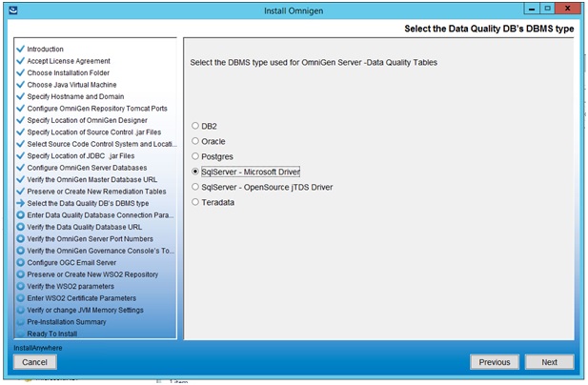Click circle icon beside Verify the OmniGen Server Port Numbers
Screen dimensions: 588x385
pos(20,239)
